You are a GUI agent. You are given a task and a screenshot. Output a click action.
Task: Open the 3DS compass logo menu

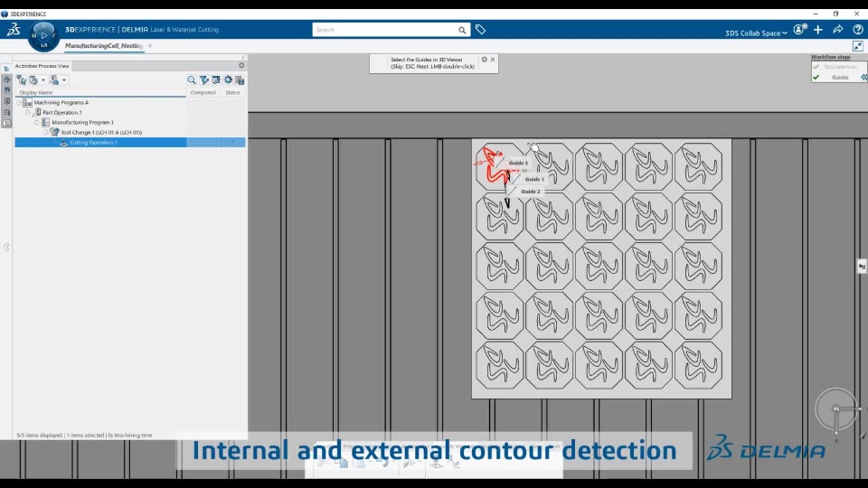(x=14, y=29)
